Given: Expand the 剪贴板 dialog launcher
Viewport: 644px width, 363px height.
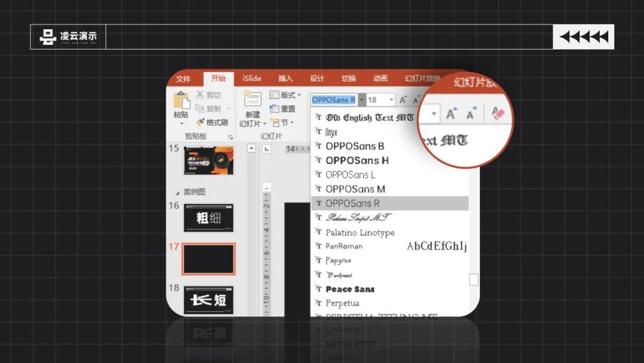Looking at the screenshot, I should [x=230, y=137].
